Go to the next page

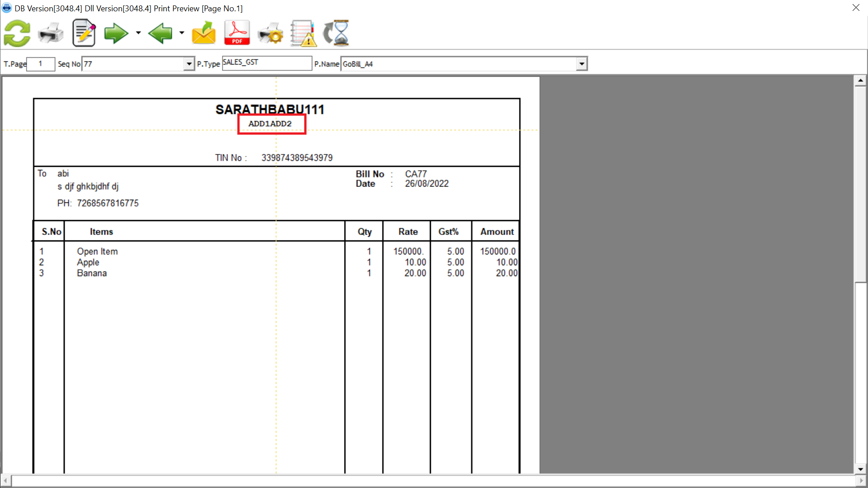(x=116, y=33)
